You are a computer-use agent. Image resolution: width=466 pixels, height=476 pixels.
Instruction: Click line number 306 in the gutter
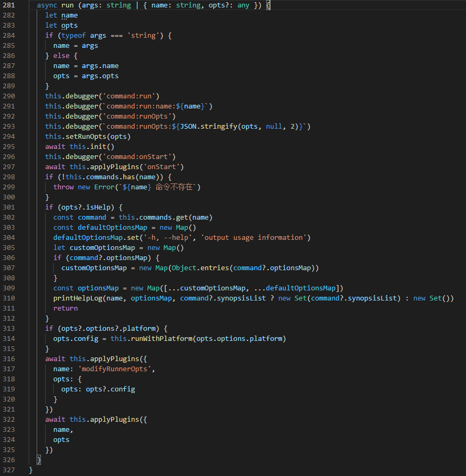(9, 258)
